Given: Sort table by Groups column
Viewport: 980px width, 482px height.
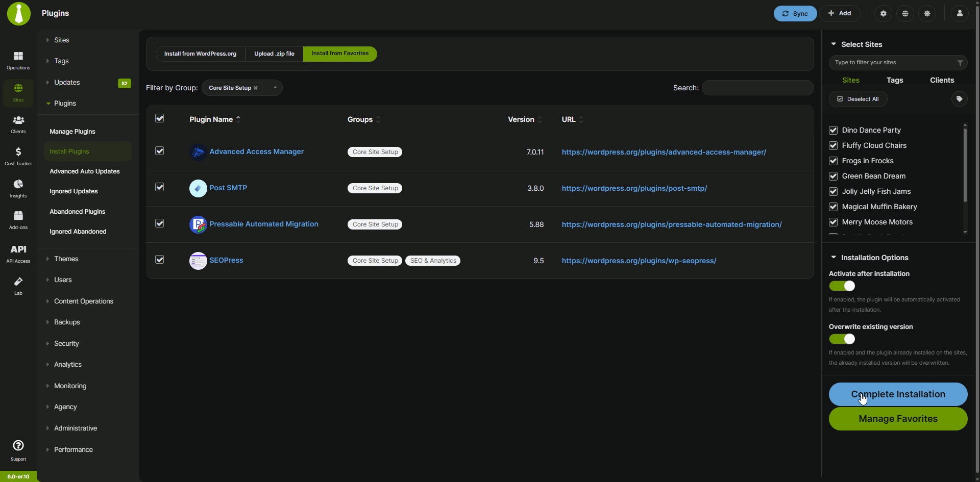Looking at the screenshot, I should pos(364,119).
